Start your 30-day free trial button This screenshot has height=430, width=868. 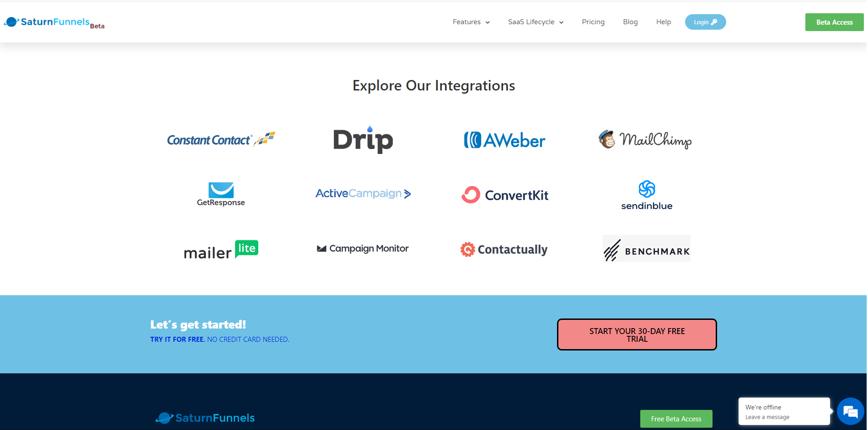click(637, 334)
